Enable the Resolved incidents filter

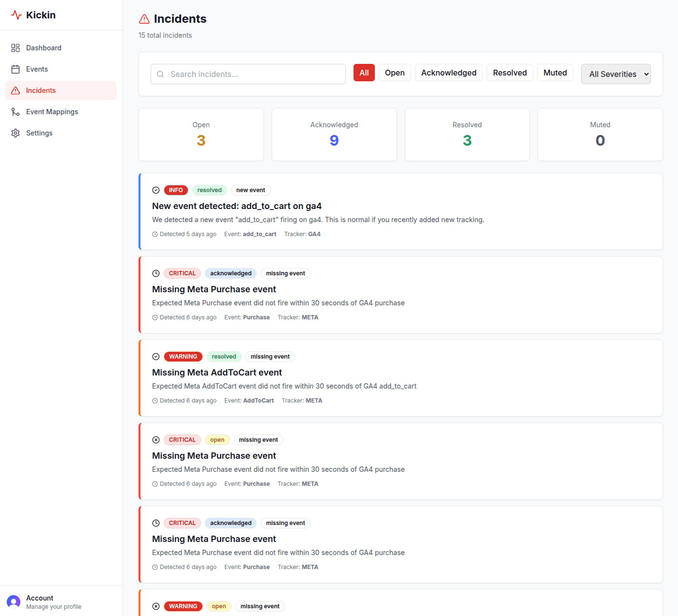pos(509,73)
